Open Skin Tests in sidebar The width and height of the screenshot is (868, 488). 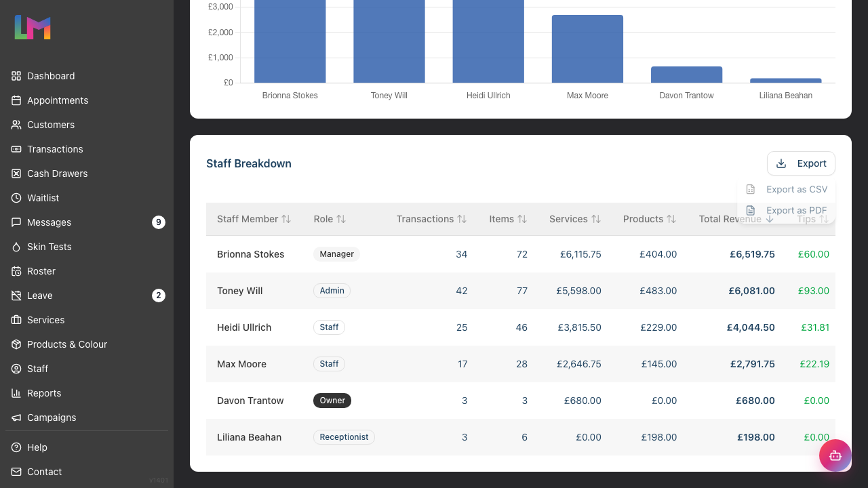click(x=49, y=247)
